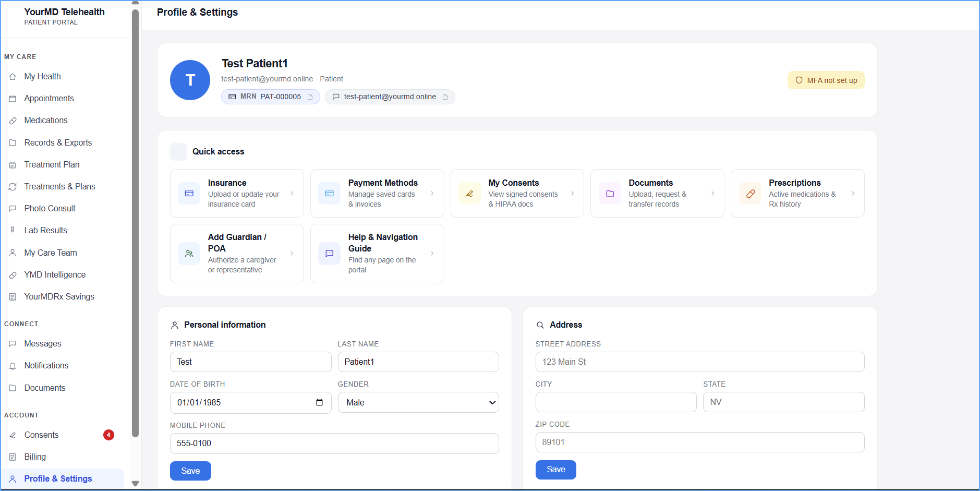
Task: Click the empty City field
Action: 616,402
